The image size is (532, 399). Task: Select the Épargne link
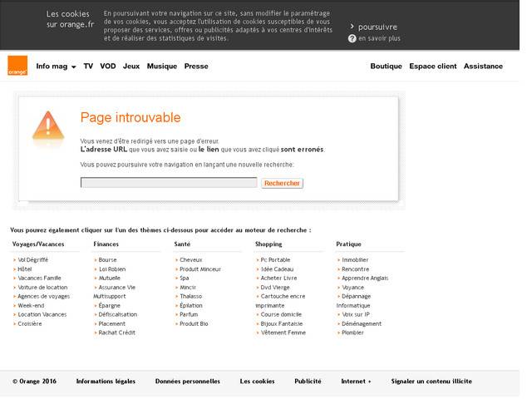coord(109,306)
